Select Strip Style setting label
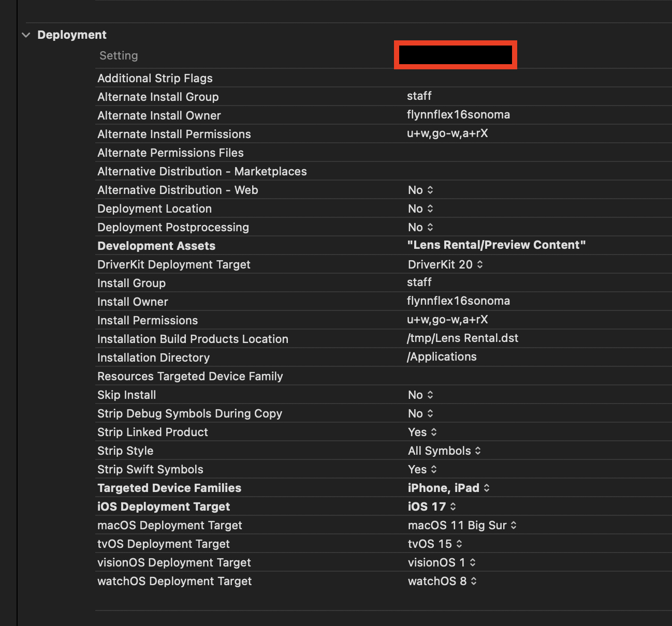The image size is (672, 626). (125, 451)
